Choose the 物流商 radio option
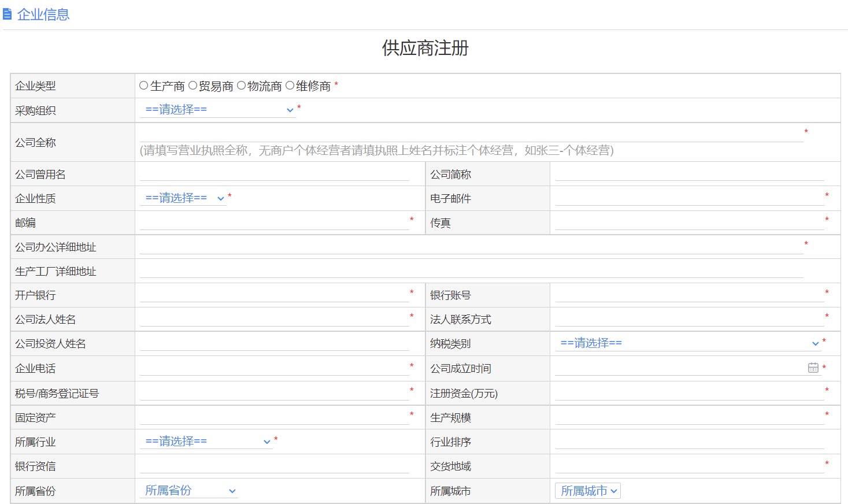 point(241,86)
